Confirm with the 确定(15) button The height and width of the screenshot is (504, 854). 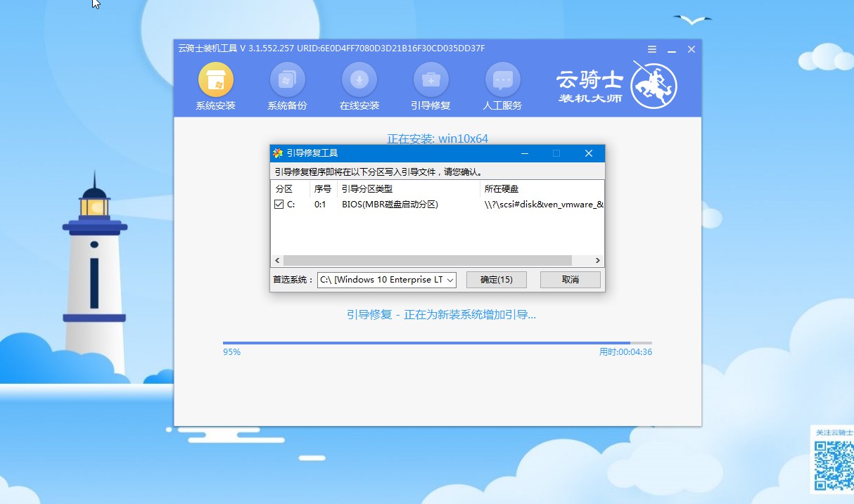coord(496,280)
